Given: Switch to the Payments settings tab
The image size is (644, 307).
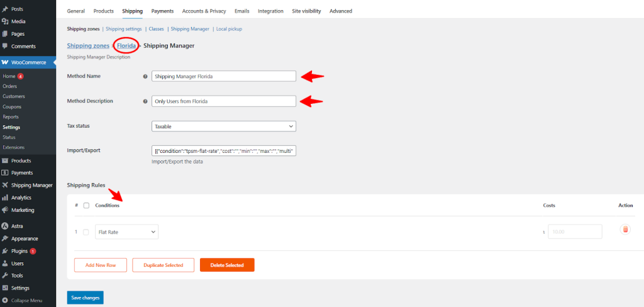Looking at the screenshot, I should click(162, 11).
